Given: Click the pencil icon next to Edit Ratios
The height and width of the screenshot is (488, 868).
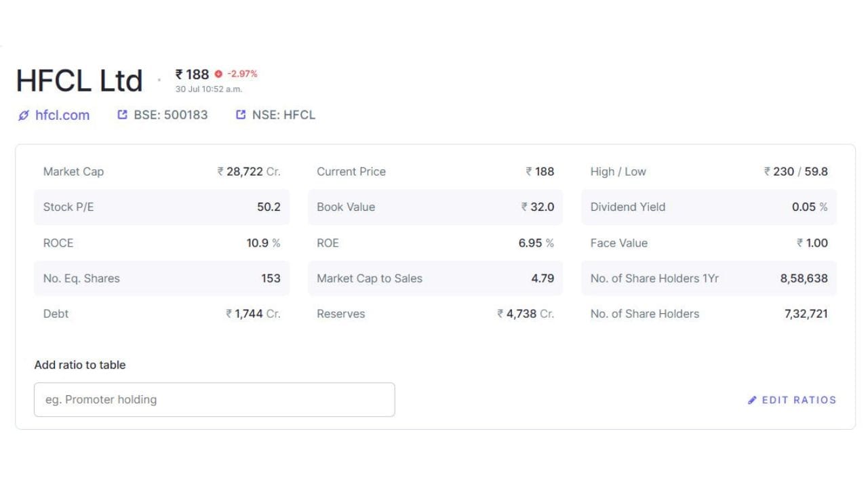Looking at the screenshot, I should coord(752,400).
